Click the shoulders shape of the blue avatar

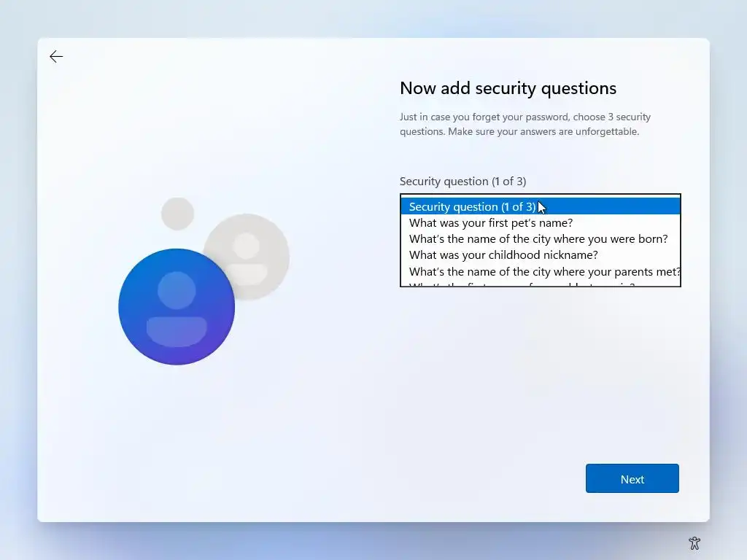point(177,332)
